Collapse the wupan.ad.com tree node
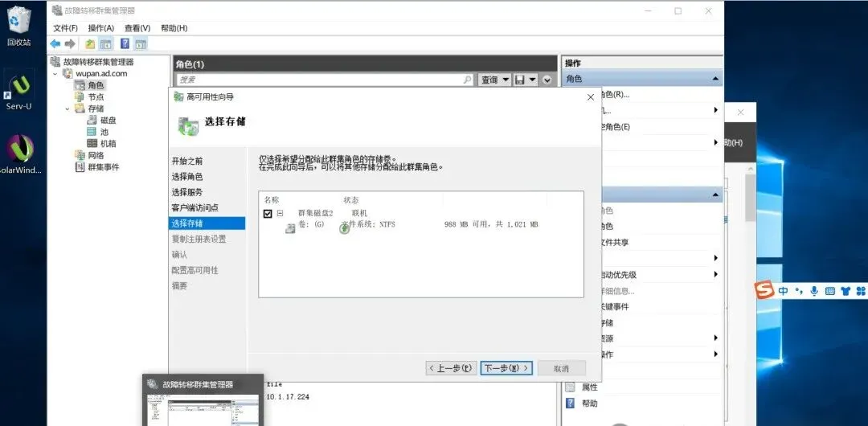Screen dimensions: 868x426 55,73
